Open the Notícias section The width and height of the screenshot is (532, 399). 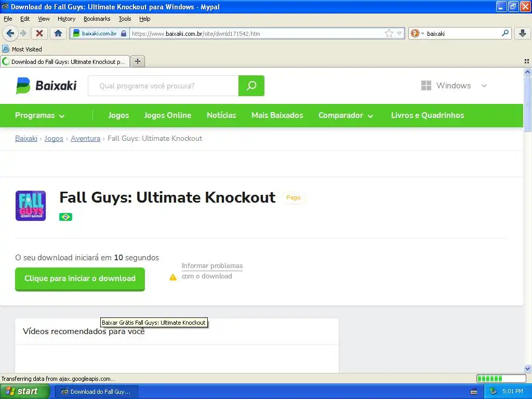pyautogui.click(x=221, y=115)
